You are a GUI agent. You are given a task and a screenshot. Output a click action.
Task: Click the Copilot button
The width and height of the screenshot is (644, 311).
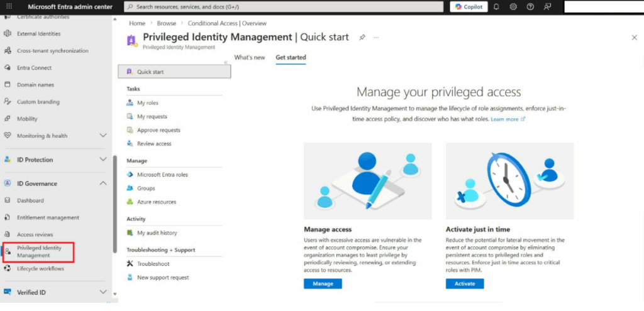point(469,6)
